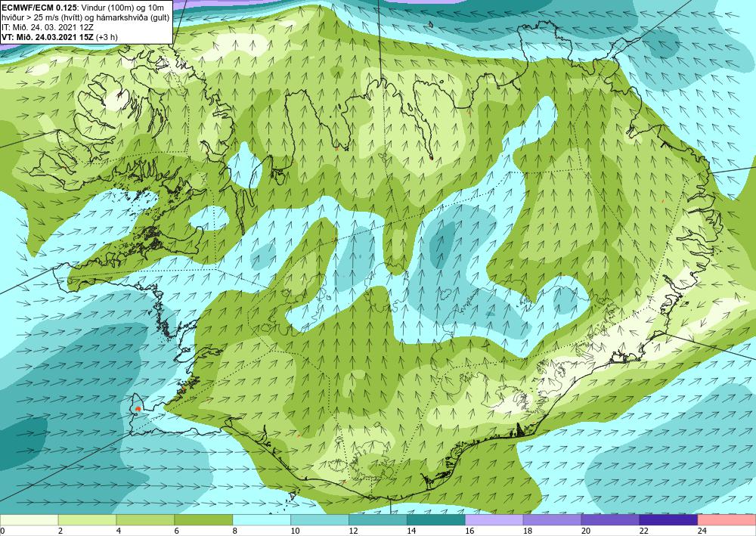Click the legend value '6'
This screenshot has height=536, width=756.
(x=176, y=531)
